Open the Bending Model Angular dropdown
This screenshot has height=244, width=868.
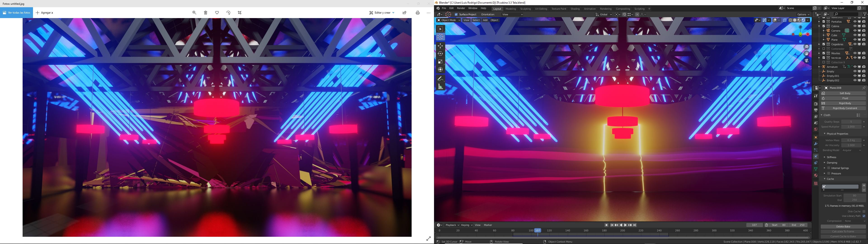851,150
